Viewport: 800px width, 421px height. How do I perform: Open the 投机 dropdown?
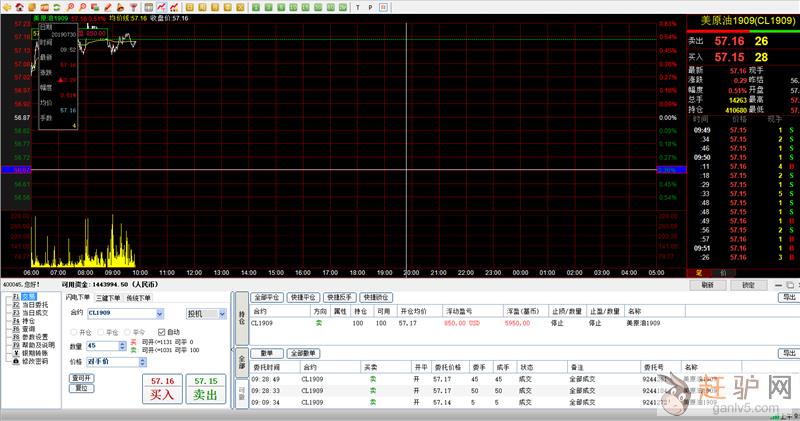[x=221, y=314]
